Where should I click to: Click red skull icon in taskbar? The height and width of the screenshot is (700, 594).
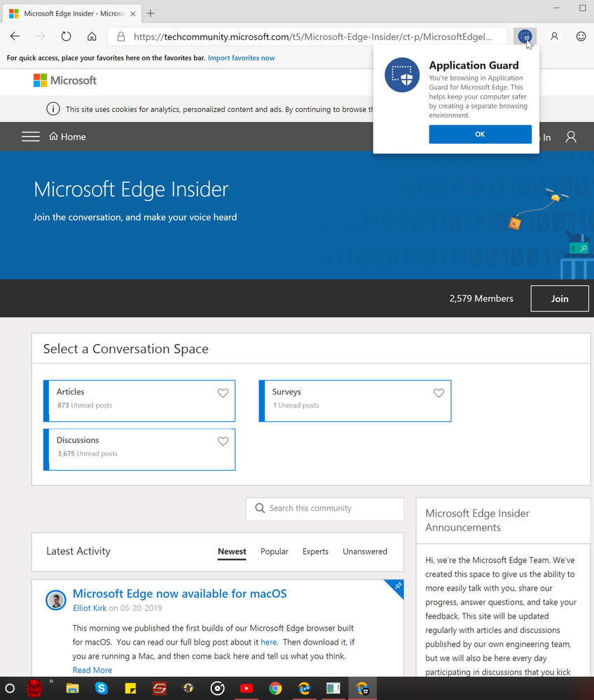34,688
